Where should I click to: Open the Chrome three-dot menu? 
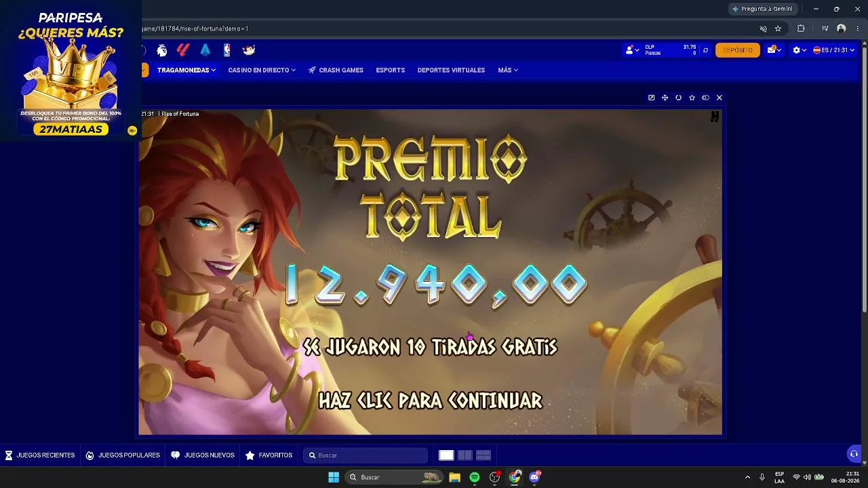click(858, 28)
